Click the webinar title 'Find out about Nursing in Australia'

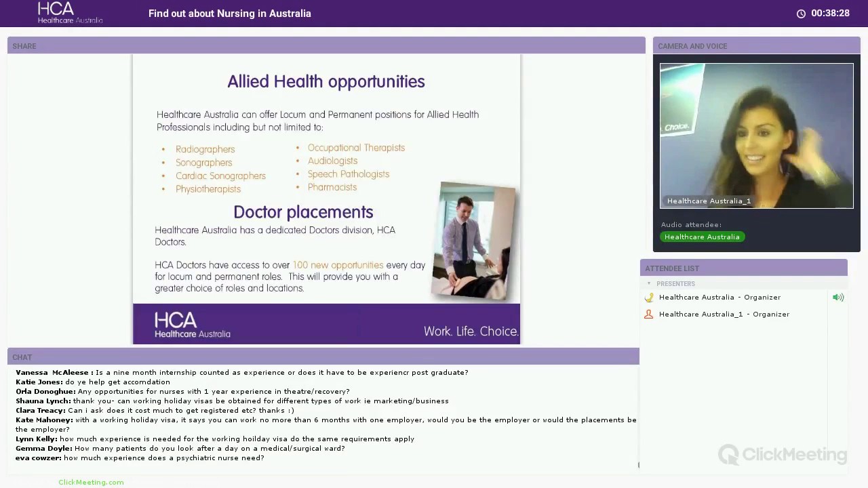(x=230, y=14)
